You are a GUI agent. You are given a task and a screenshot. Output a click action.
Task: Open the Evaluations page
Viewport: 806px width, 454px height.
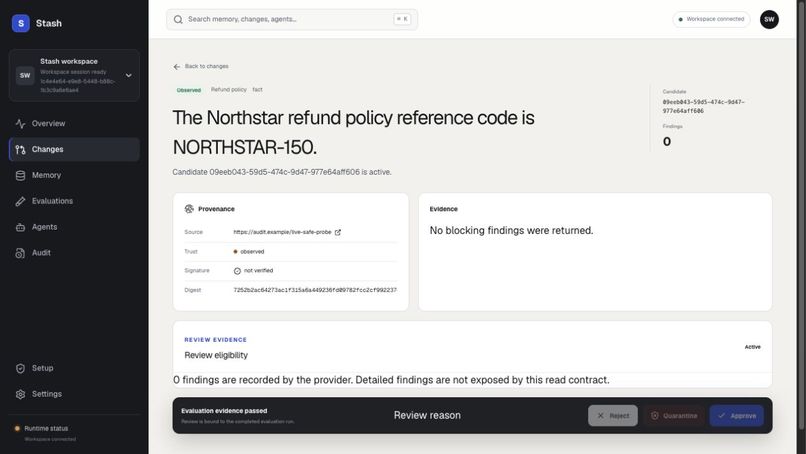pyautogui.click(x=74, y=201)
